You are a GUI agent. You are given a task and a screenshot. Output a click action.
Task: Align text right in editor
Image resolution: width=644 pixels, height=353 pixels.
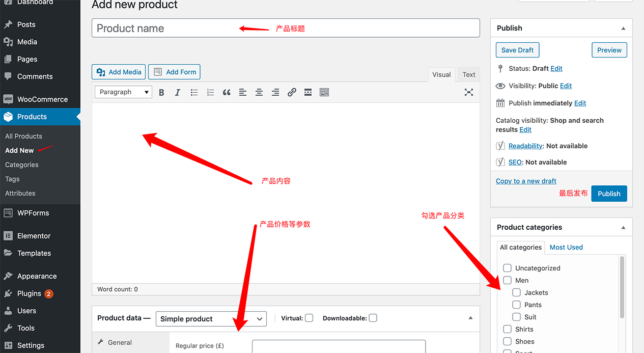pos(275,92)
